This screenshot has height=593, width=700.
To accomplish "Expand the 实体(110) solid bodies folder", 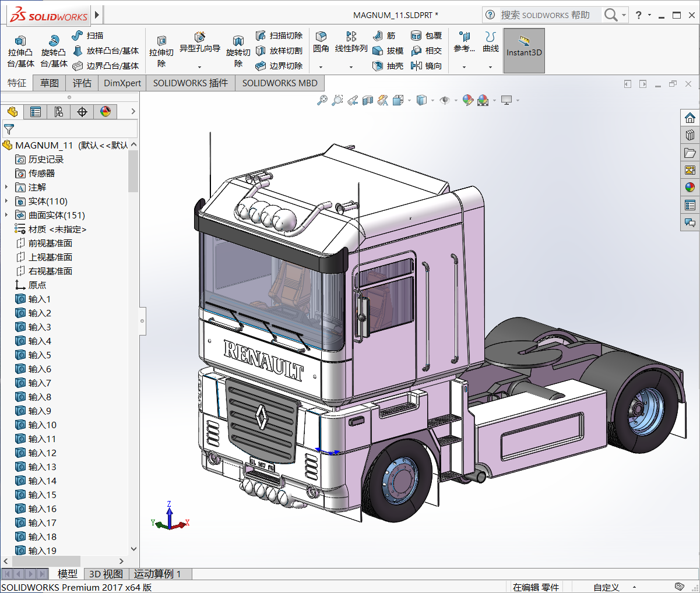I will point(6,202).
